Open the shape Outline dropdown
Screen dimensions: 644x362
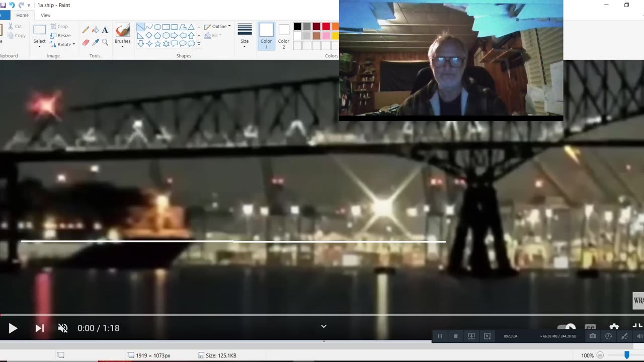click(217, 27)
